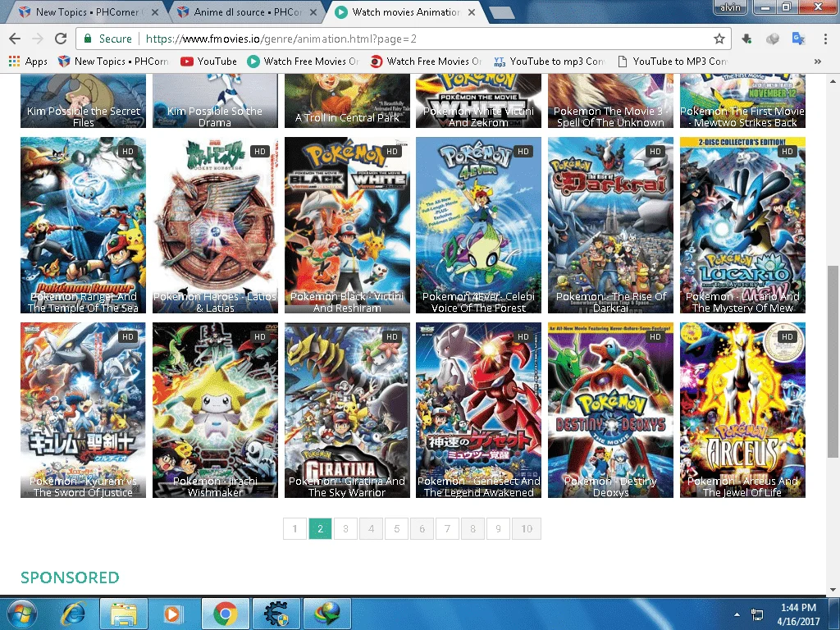Go to pagination page 9
Viewport: 840px width, 630px height.
pos(498,529)
